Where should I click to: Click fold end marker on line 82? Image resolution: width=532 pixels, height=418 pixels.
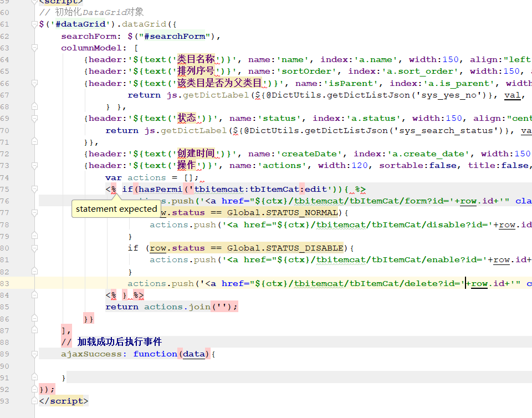(x=34, y=272)
